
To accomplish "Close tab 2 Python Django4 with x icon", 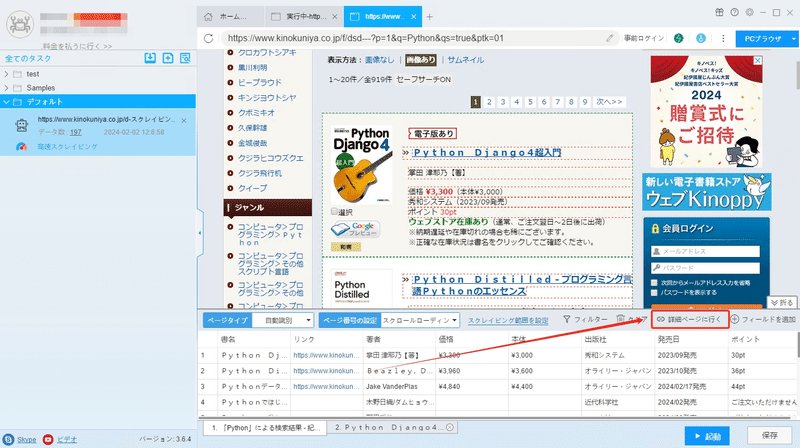I will (449, 428).
